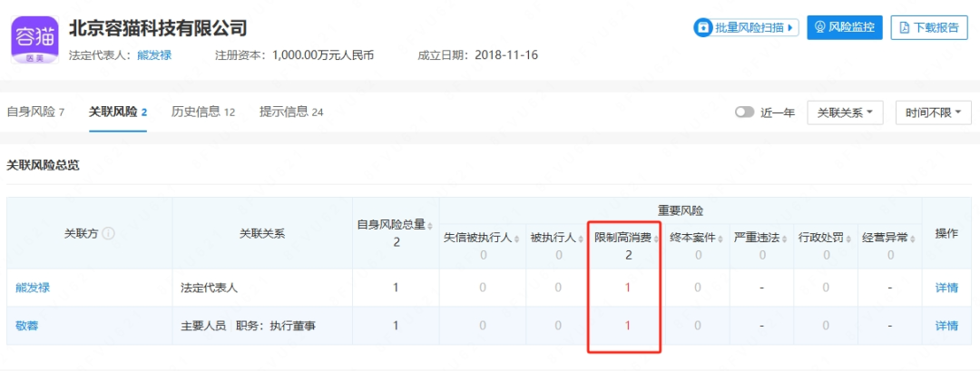
Task: Click 成立日期 2018-11-16 text
Action: coord(477,55)
